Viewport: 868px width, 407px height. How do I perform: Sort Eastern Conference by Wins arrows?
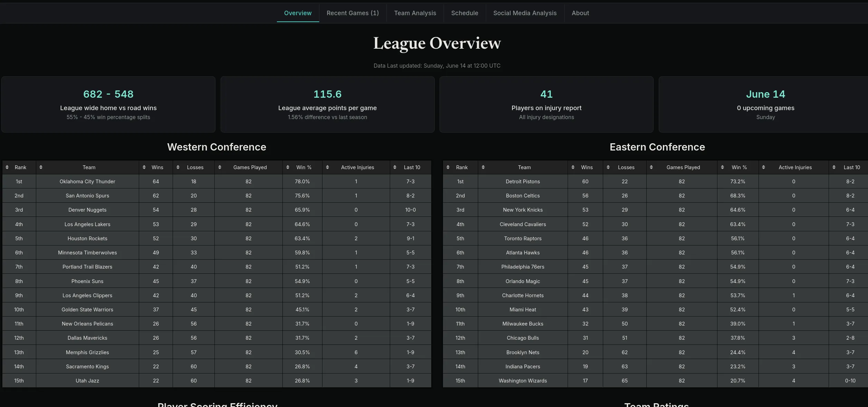[x=573, y=167]
